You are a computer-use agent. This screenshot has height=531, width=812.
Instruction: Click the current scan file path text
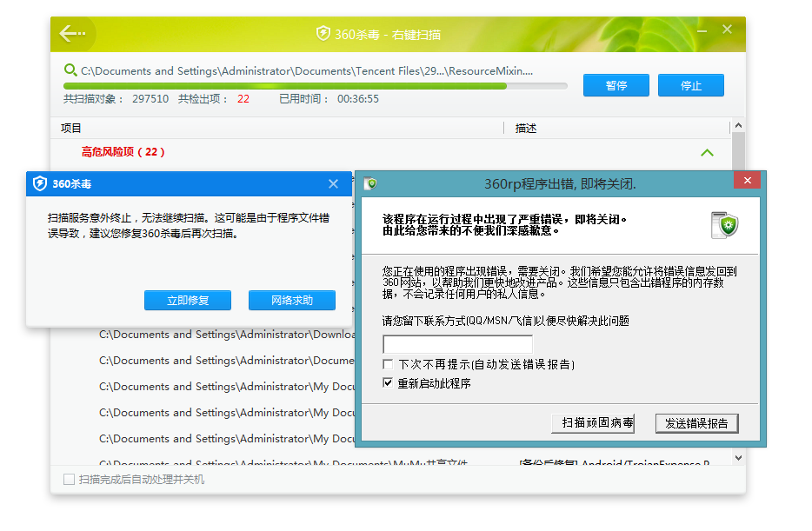pos(307,71)
